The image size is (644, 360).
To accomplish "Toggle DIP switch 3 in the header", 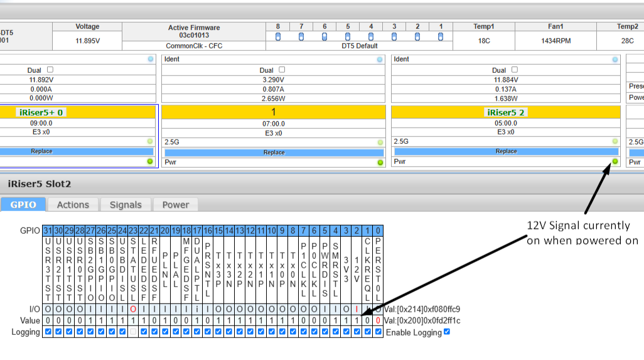I will click(394, 36).
